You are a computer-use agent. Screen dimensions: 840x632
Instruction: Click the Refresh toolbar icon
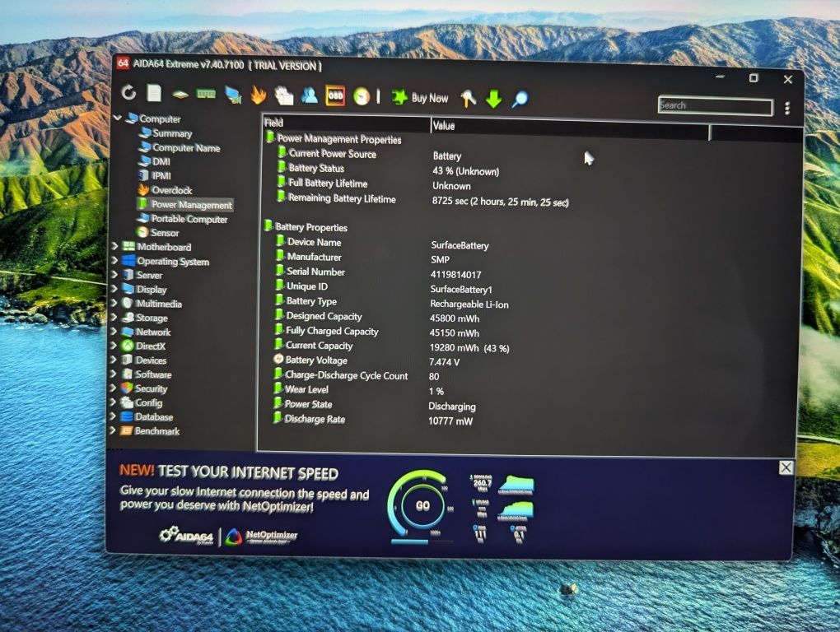point(128,93)
